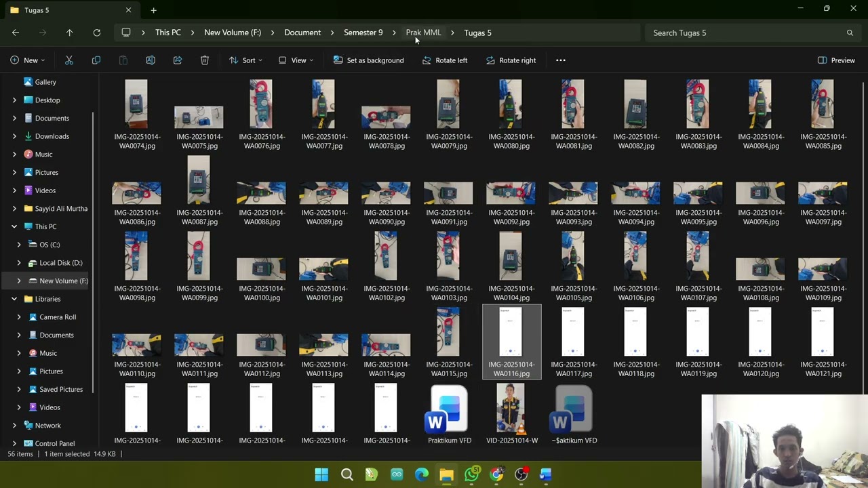
Task: Expand the Local Disk (D:) node
Action: click(19, 263)
